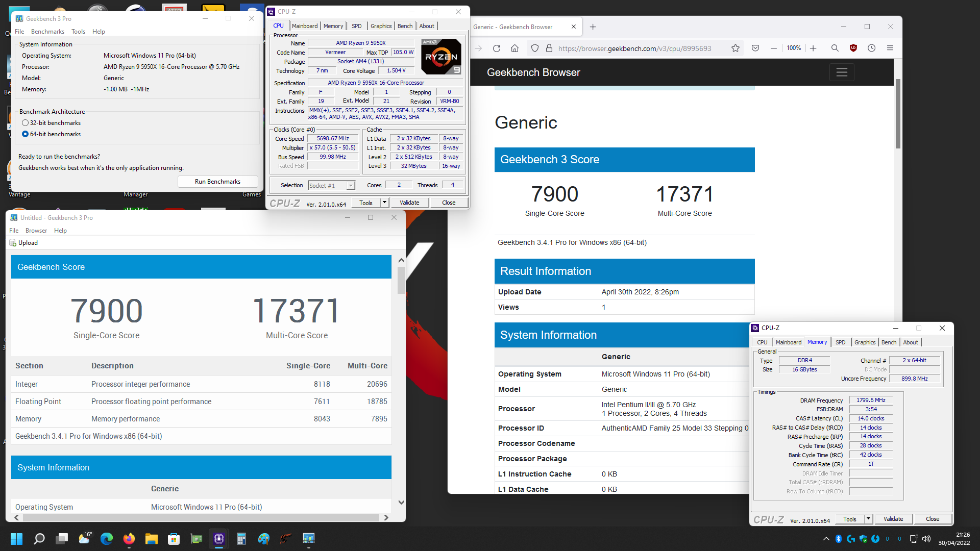This screenshot has height=551, width=980.
Task: Open Calculator from taskbar
Action: click(x=241, y=539)
